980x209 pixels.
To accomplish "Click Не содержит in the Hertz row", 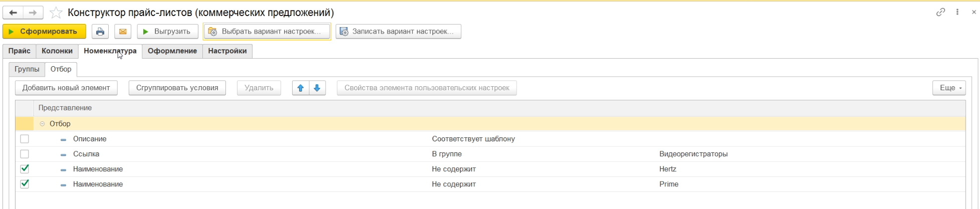I will coord(454,169).
